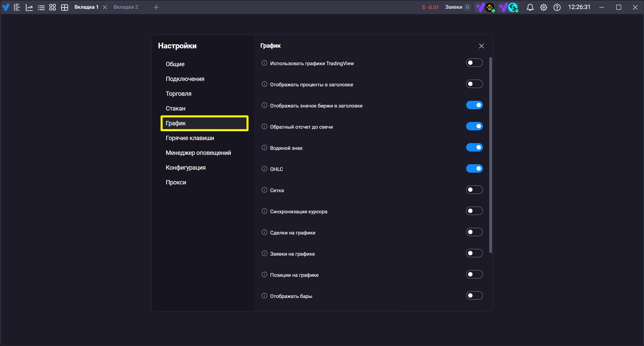Click the bulleted list icon in toolbar
Viewport: 644px width, 346px height.
coord(41,7)
